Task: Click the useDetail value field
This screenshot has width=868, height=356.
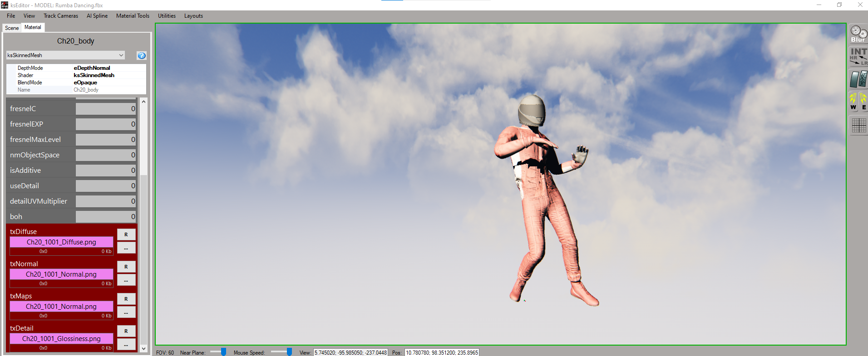Action: tap(106, 186)
